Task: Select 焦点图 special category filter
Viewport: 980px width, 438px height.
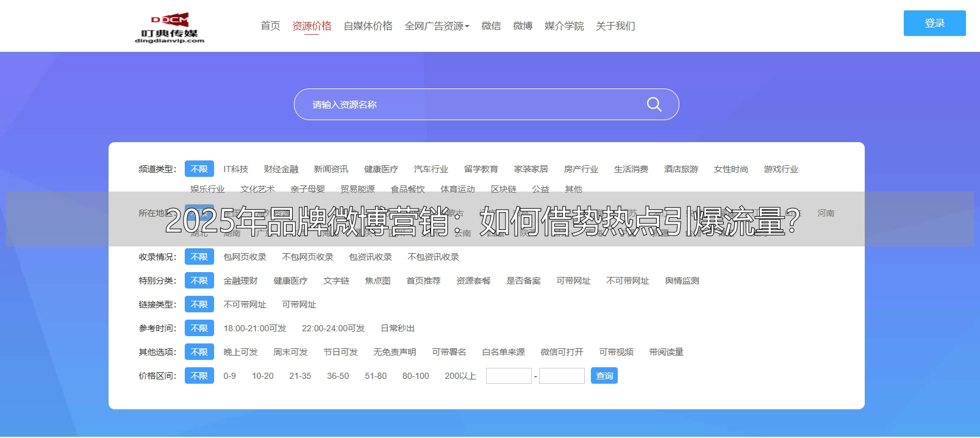Action: click(x=377, y=281)
